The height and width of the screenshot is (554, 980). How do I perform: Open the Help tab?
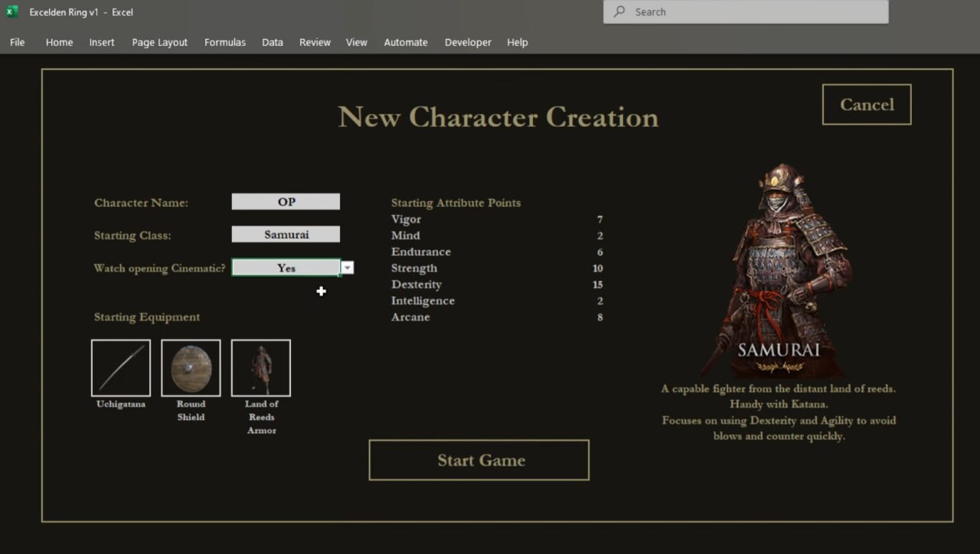(518, 42)
